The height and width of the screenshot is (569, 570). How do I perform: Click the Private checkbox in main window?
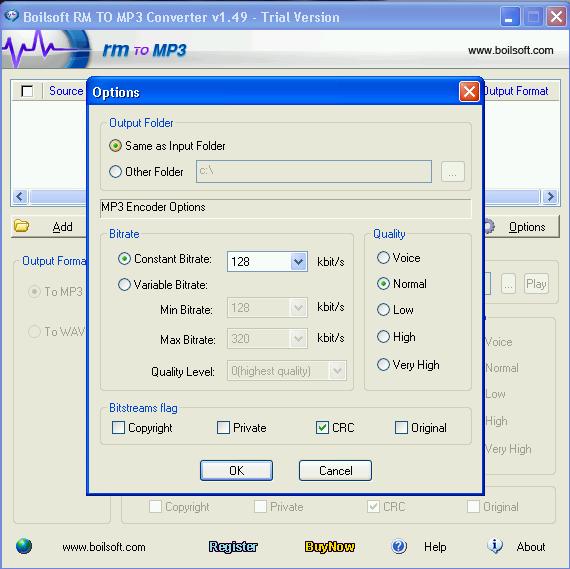click(x=260, y=506)
